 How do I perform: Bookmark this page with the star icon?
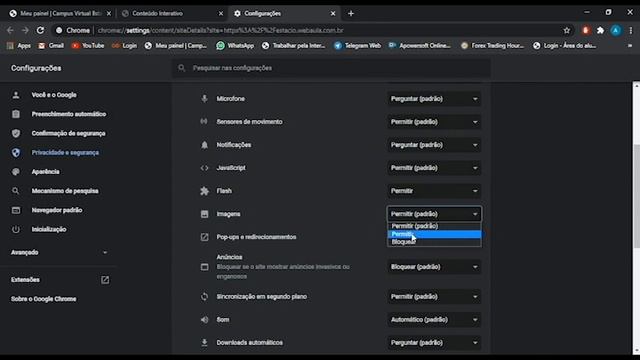(x=567, y=30)
